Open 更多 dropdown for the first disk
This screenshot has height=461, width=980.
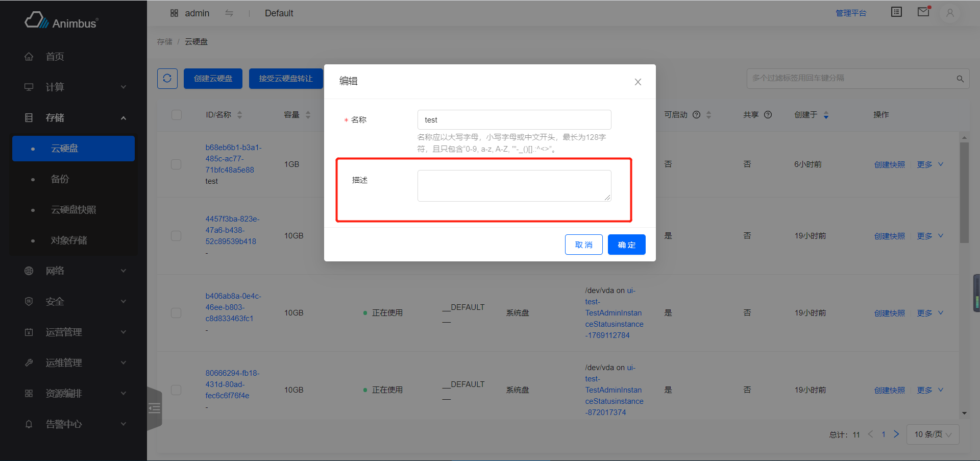point(929,164)
